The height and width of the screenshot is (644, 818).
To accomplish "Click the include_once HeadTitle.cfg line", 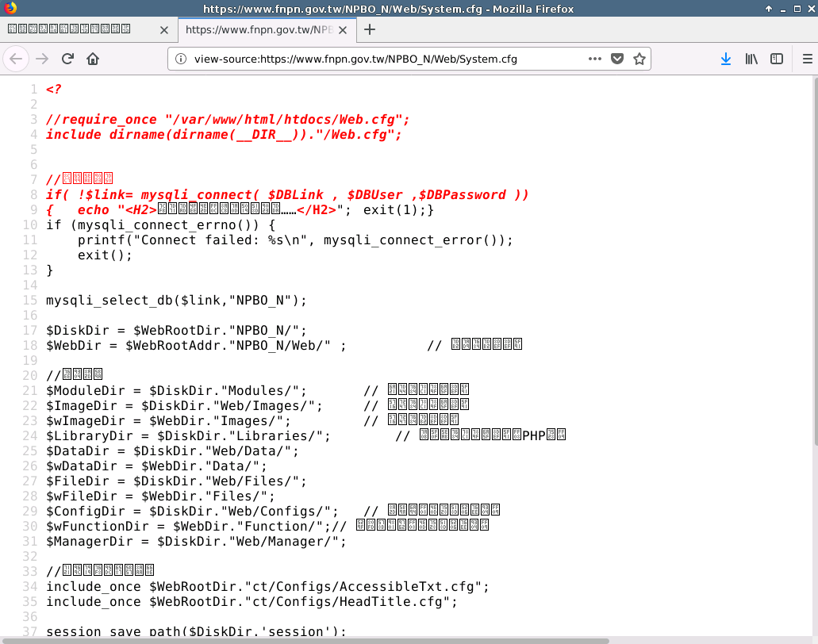I will pyautogui.click(x=252, y=602).
